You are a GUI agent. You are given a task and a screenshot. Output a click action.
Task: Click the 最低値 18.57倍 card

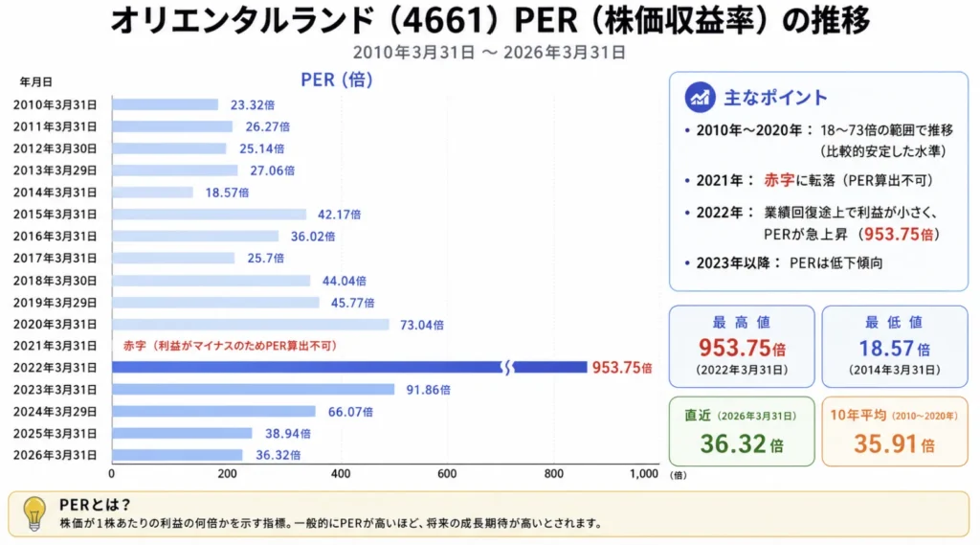(895, 347)
